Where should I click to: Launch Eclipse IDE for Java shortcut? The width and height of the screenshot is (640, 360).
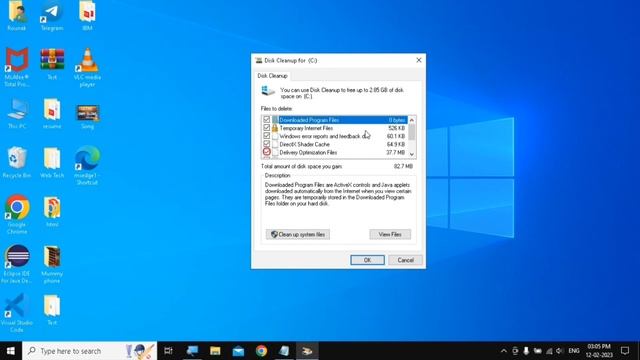pyautogui.click(x=17, y=264)
